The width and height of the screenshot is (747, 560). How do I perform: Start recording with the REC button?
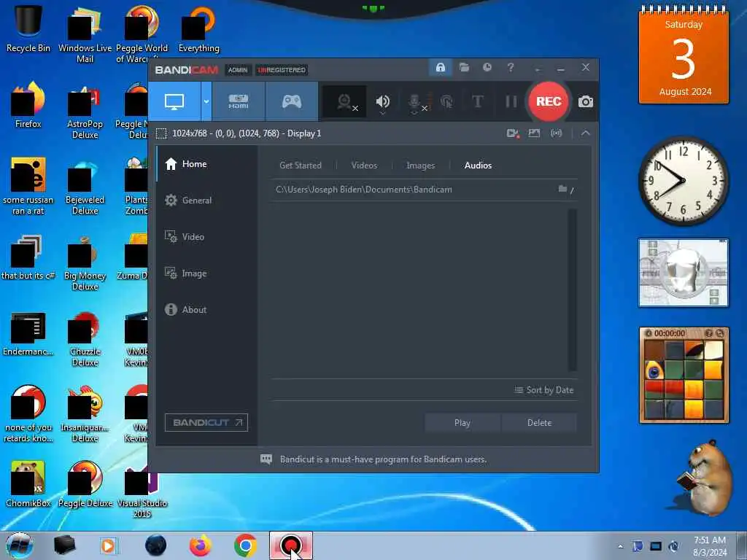pyautogui.click(x=549, y=101)
